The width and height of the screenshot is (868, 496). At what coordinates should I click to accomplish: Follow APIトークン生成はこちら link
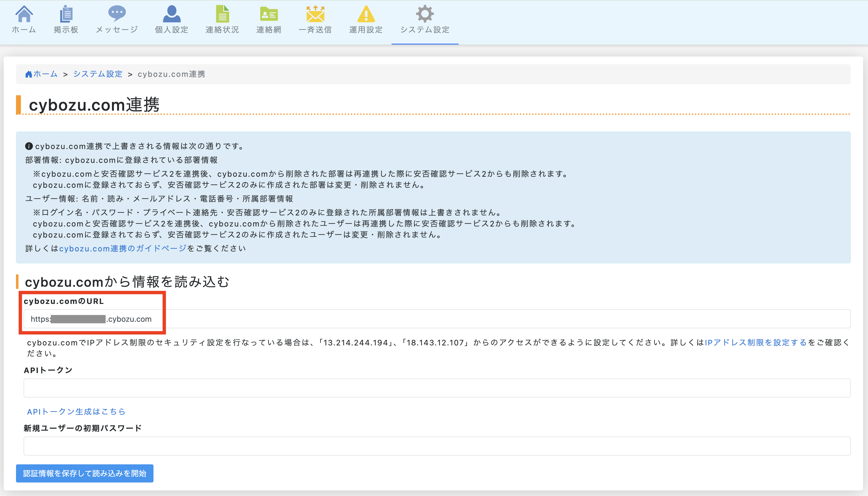coord(76,411)
